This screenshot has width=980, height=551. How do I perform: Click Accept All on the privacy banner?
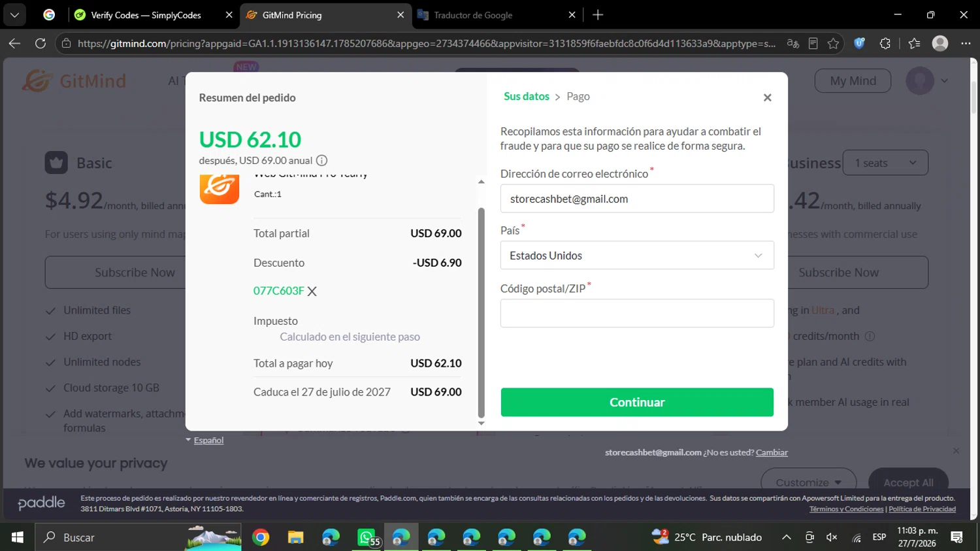tap(908, 482)
